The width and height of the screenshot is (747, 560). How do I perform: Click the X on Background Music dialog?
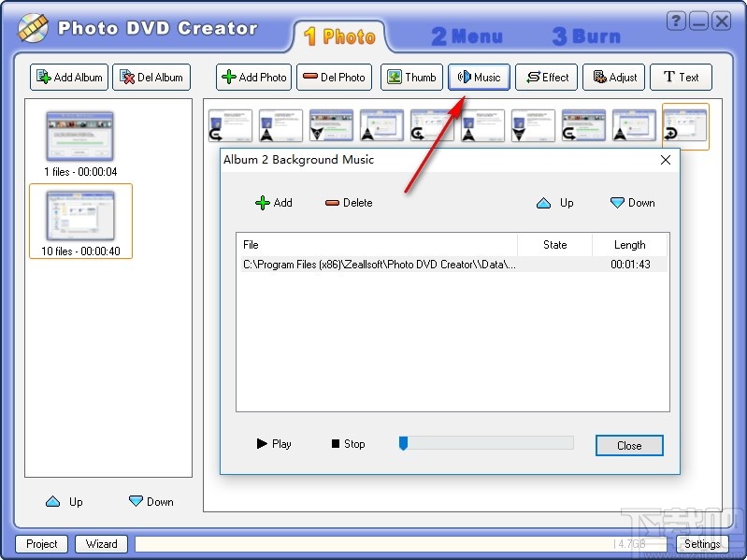666,160
